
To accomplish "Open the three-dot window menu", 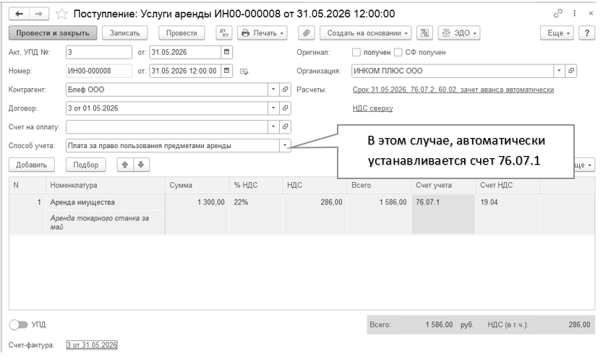I will pos(575,14).
